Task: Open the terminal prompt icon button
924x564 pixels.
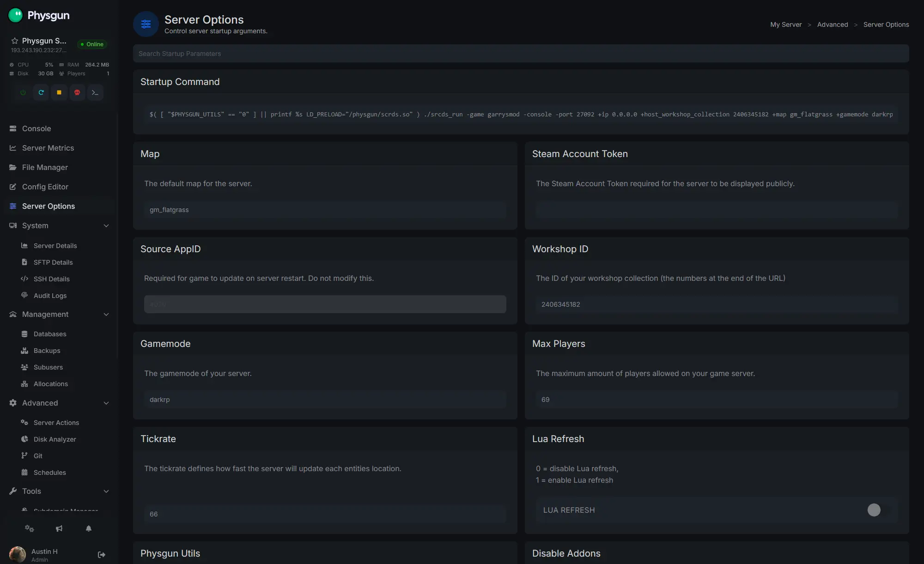Action: click(x=95, y=92)
